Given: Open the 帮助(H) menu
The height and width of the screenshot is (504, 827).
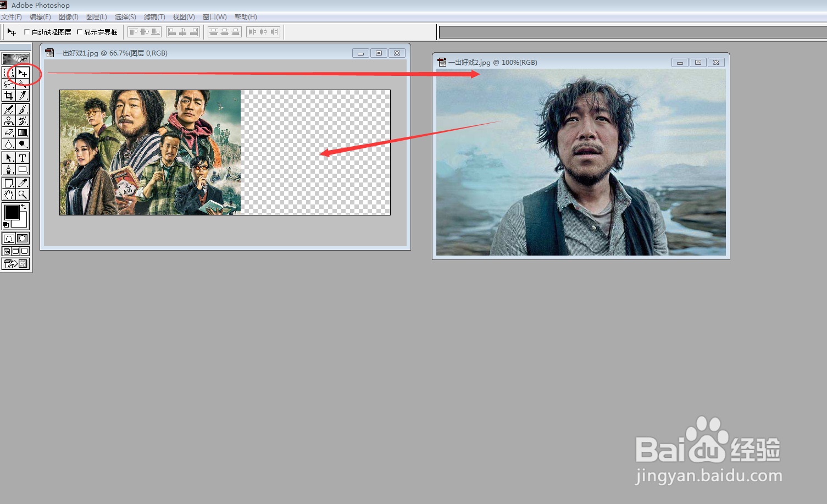Looking at the screenshot, I should tap(246, 17).
